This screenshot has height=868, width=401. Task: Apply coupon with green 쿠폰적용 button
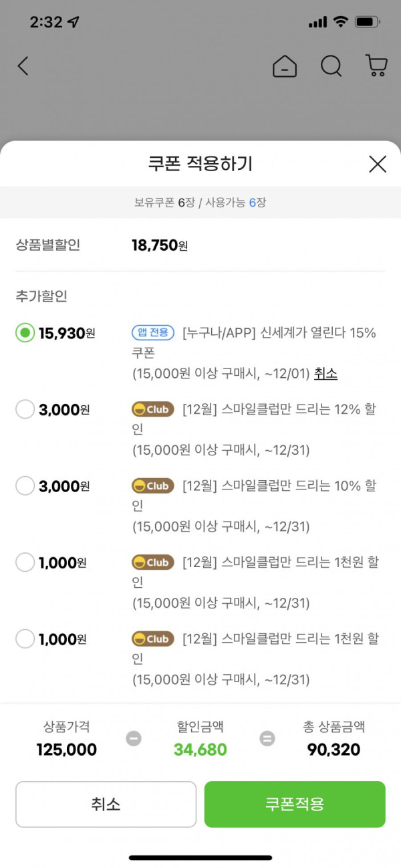pos(295,804)
